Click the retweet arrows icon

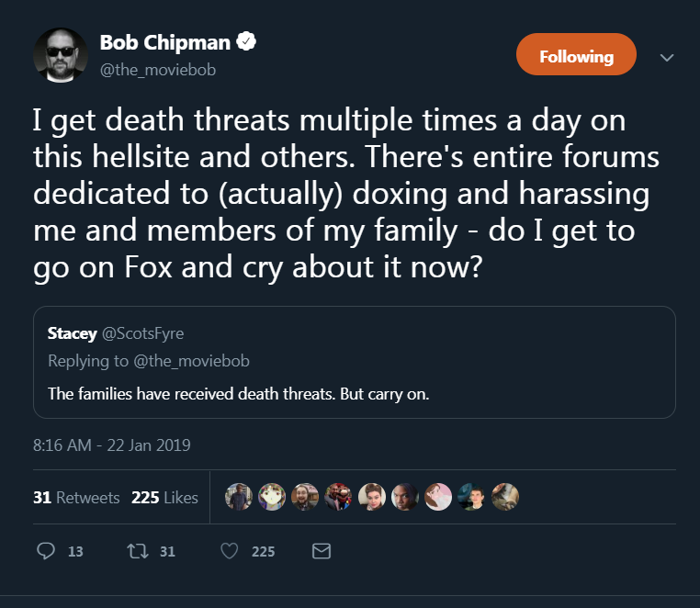point(138,551)
